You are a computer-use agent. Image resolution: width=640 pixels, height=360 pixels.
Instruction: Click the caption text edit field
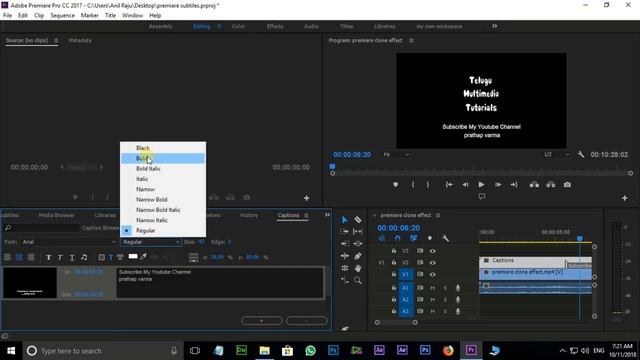click(x=220, y=282)
